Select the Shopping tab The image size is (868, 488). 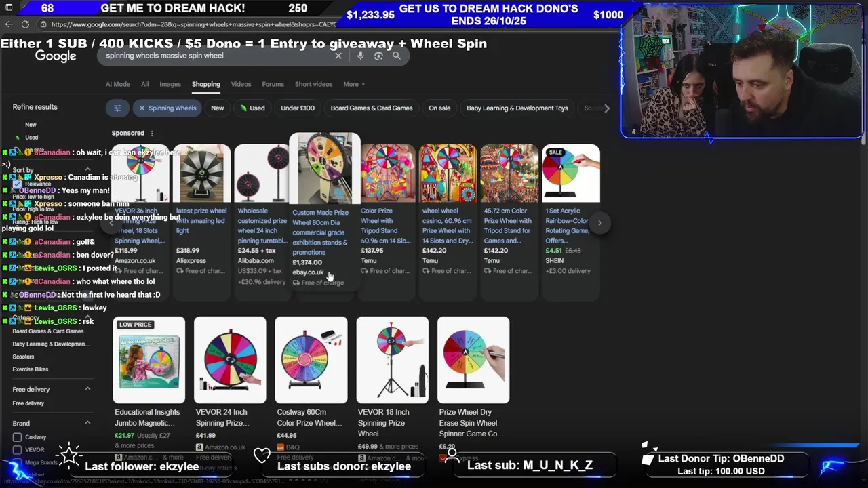(x=205, y=84)
